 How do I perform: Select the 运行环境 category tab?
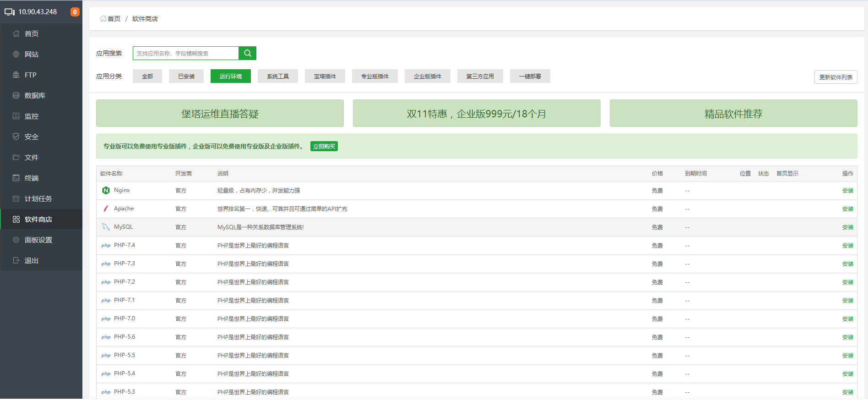coord(231,76)
